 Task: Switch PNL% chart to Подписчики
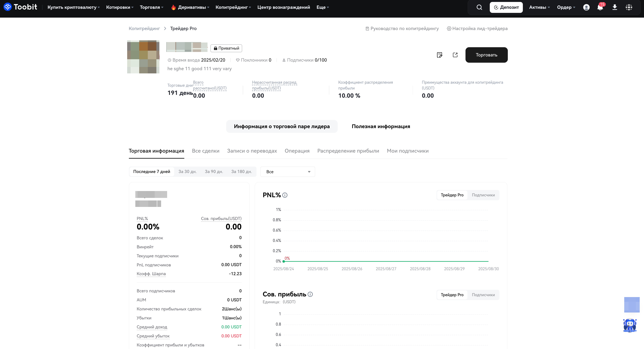[483, 195]
